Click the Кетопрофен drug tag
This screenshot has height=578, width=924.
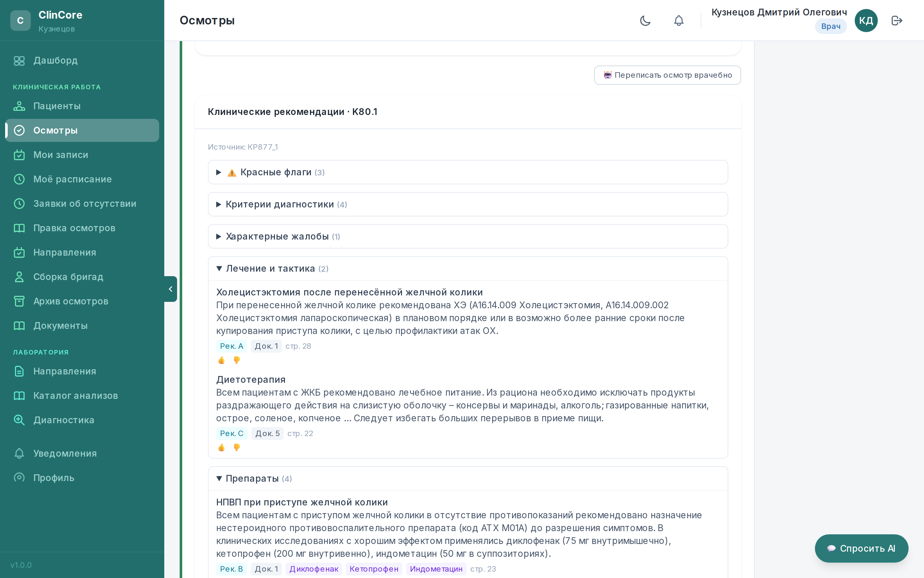[x=374, y=569]
